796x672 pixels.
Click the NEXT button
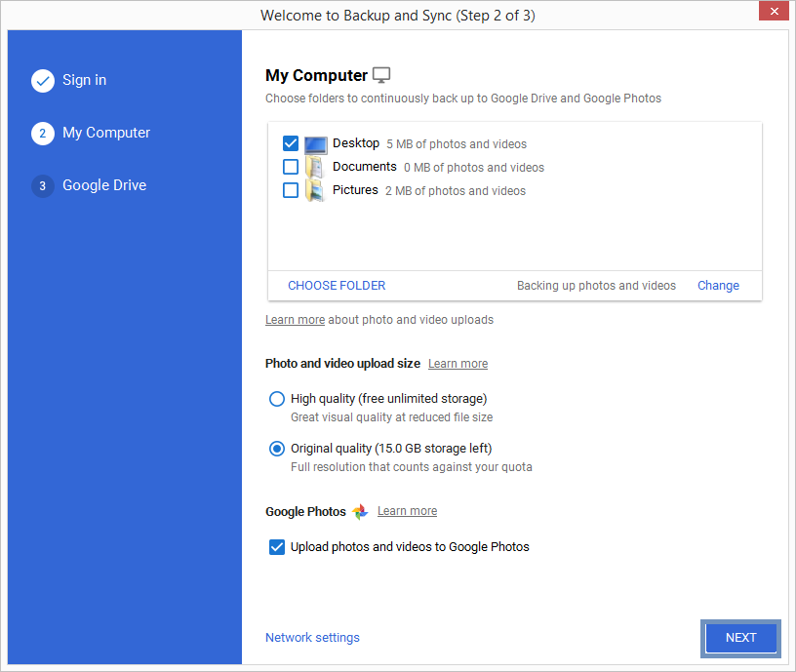[740, 638]
